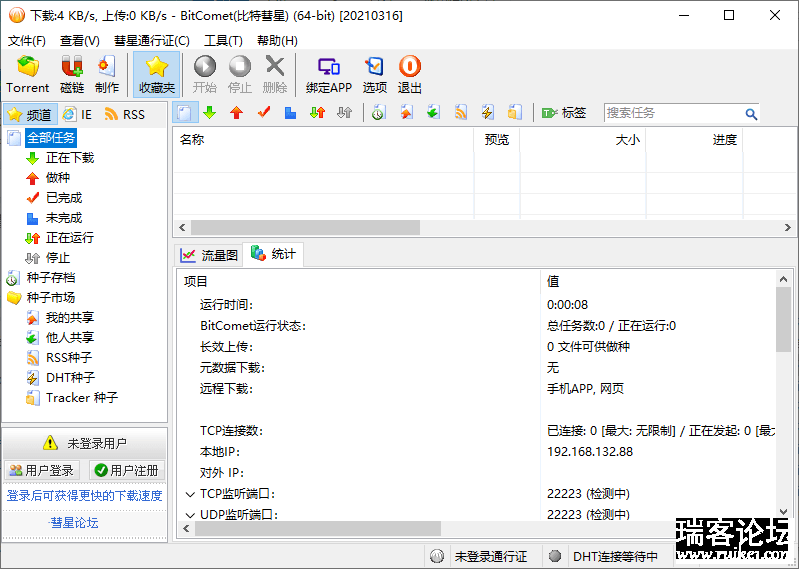The width and height of the screenshot is (799, 569).
Task: Switch to the RSS sidebar tab
Action: tap(125, 115)
